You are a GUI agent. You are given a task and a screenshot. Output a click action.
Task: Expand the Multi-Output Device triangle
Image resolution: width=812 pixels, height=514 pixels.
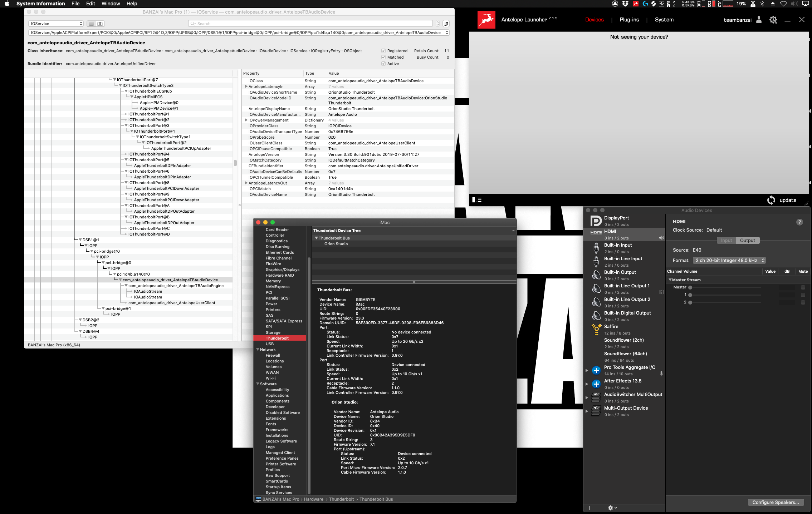point(587,411)
